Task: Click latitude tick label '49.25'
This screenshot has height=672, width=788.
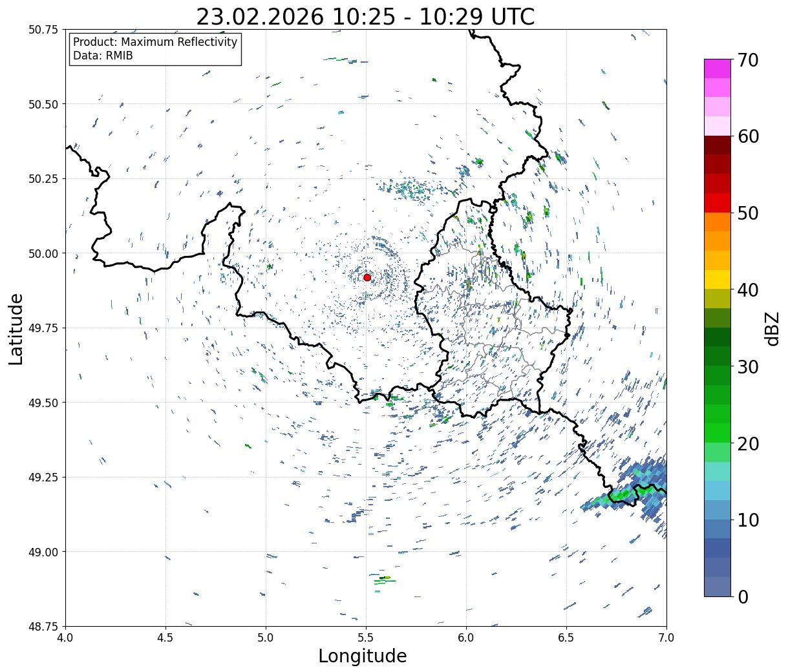Action: click(43, 478)
